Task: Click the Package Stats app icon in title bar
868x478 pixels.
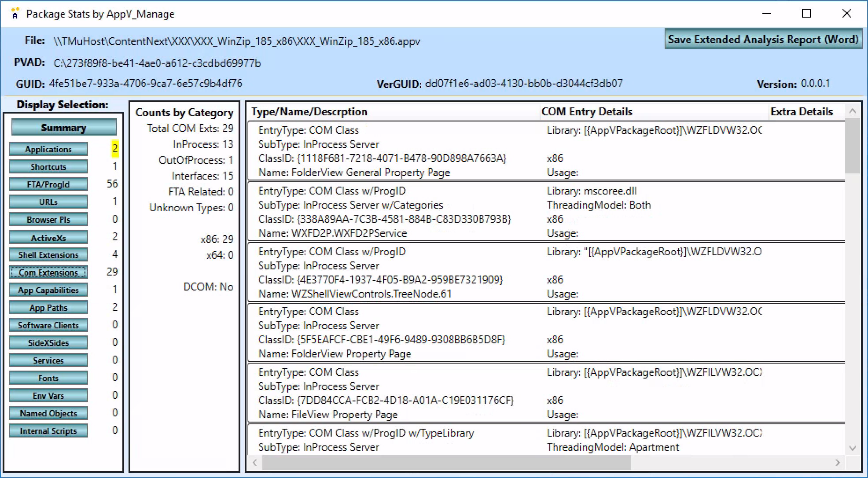Action: (15, 13)
